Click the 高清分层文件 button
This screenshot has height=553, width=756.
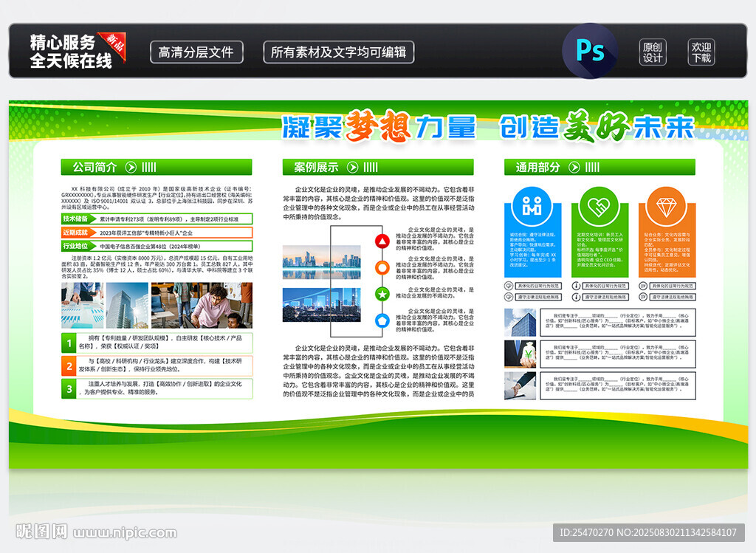[196, 52]
